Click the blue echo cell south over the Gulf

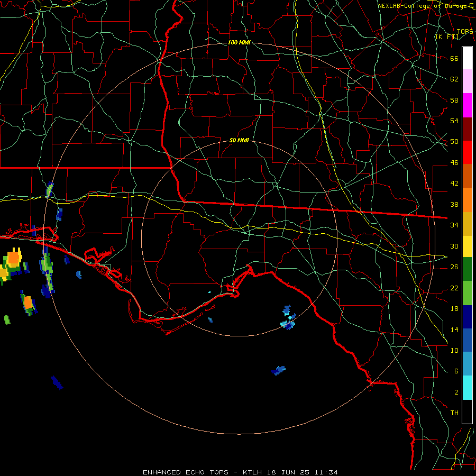[278, 370]
